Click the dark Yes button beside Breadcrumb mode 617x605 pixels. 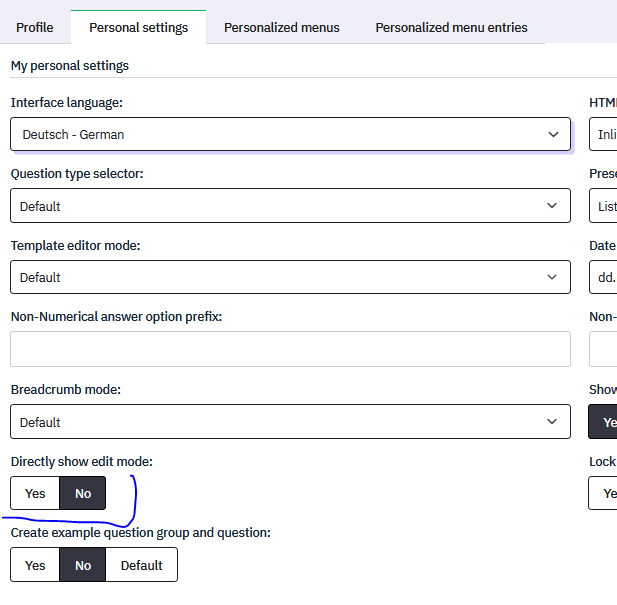pos(604,422)
